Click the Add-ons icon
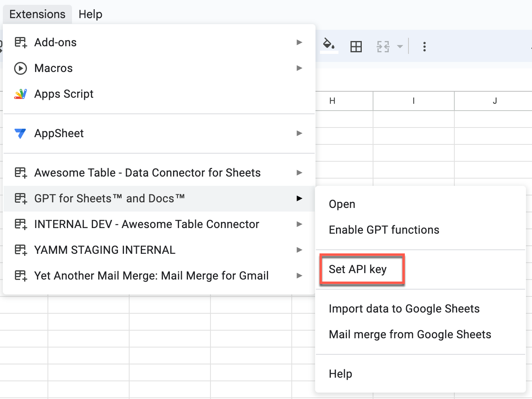 (21, 42)
